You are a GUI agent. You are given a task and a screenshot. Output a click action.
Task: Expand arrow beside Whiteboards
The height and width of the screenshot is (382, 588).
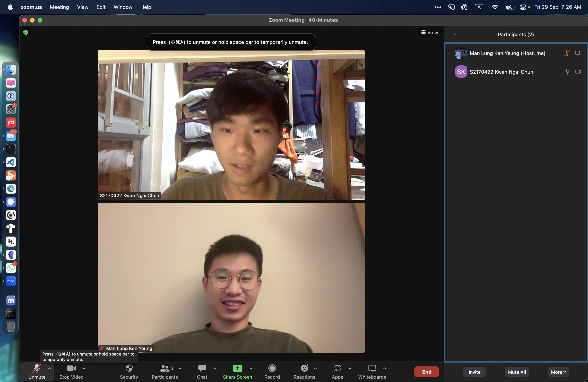[x=385, y=368]
